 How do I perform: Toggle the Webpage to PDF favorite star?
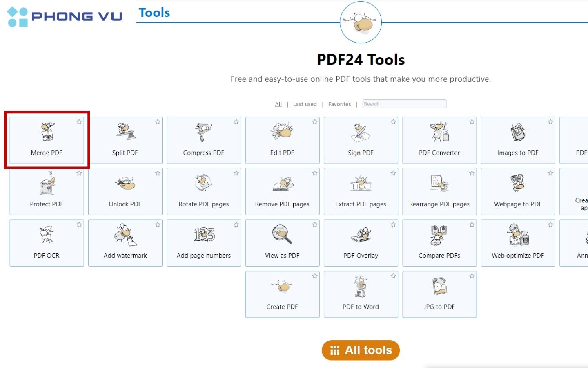pos(550,173)
